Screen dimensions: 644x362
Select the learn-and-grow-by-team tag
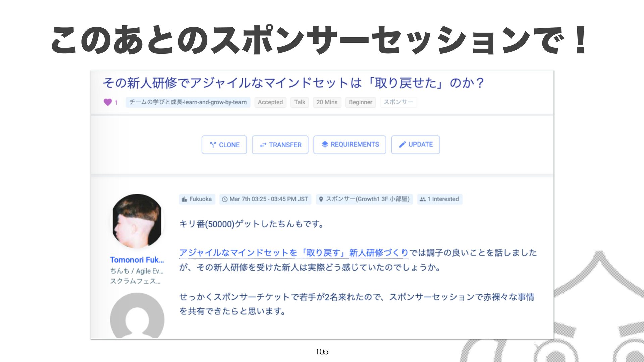pos(188,102)
